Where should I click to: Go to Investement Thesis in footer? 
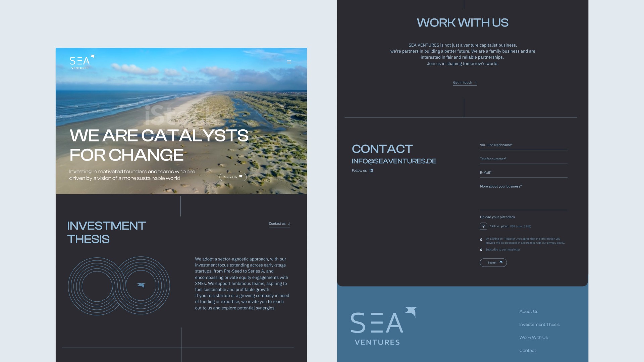click(539, 325)
